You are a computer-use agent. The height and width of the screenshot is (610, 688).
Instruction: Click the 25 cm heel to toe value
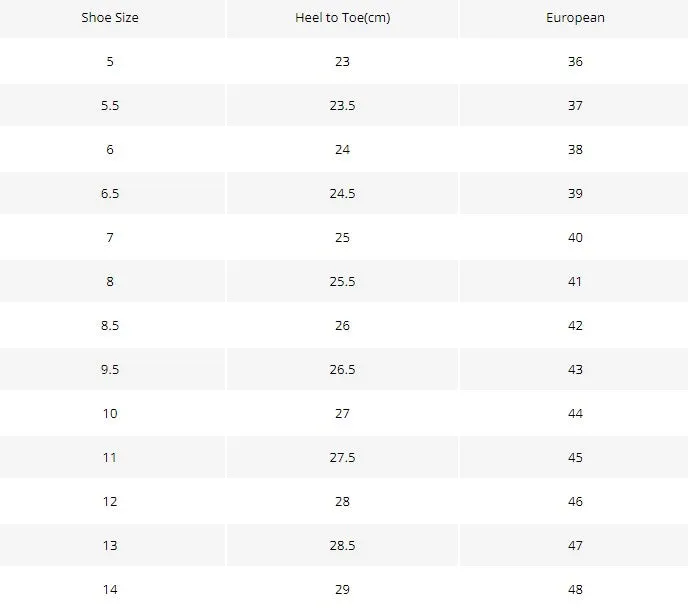click(342, 237)
